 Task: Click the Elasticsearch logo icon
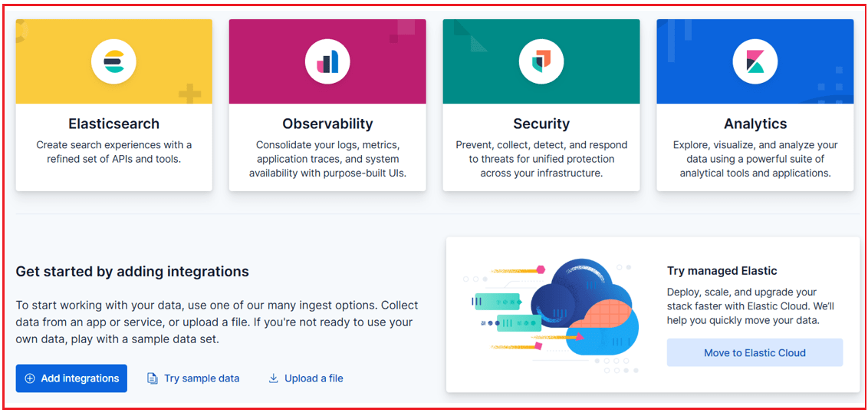pos(113,61)
